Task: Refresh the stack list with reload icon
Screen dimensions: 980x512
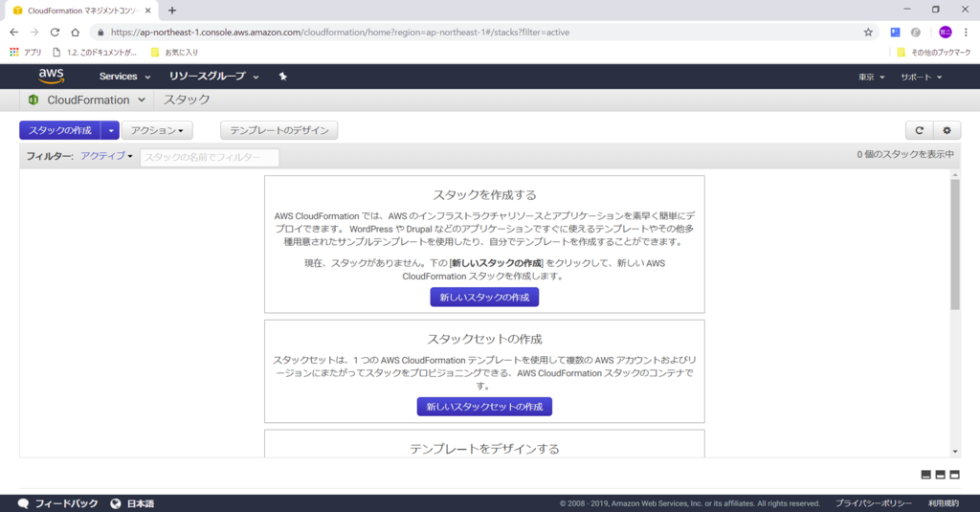Action: (920, 130)
